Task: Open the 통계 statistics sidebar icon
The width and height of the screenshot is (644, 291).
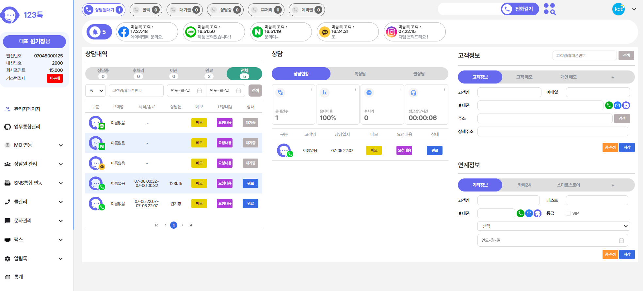Action: 8,277
